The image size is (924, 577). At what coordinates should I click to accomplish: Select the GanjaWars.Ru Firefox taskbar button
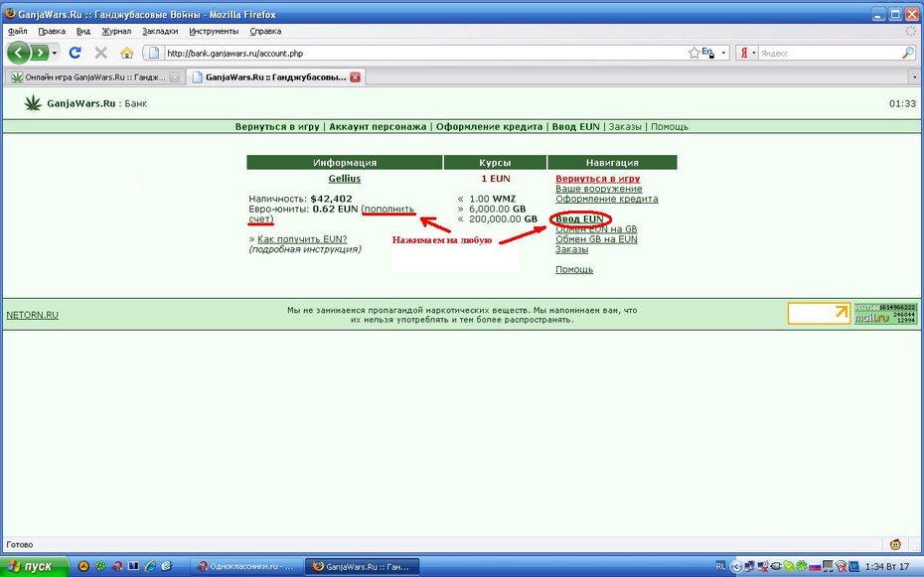coord(363,566)
